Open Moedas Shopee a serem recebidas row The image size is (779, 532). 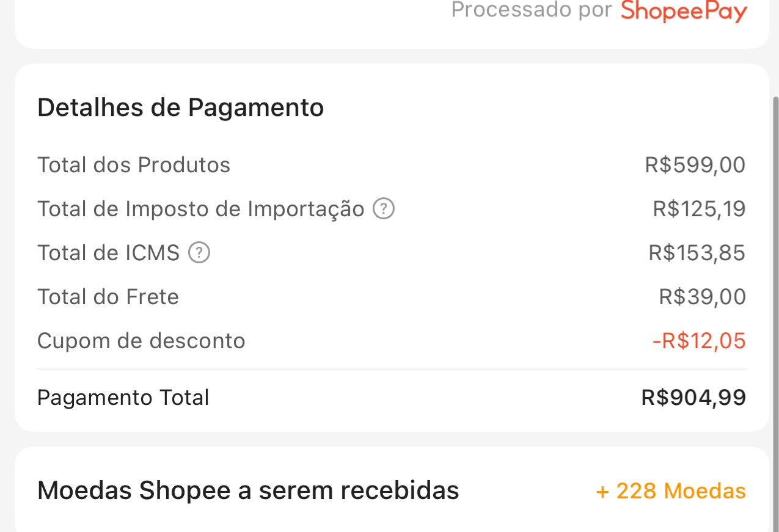248,490
